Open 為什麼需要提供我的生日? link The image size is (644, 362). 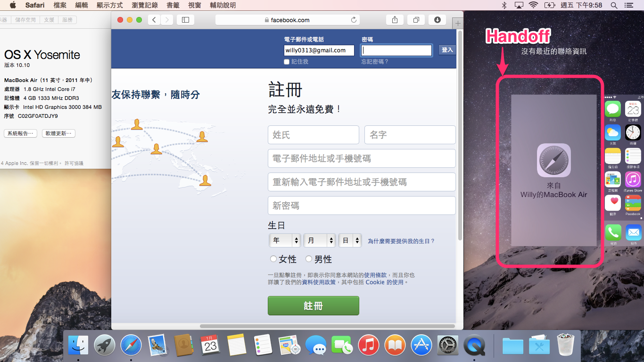401,241
